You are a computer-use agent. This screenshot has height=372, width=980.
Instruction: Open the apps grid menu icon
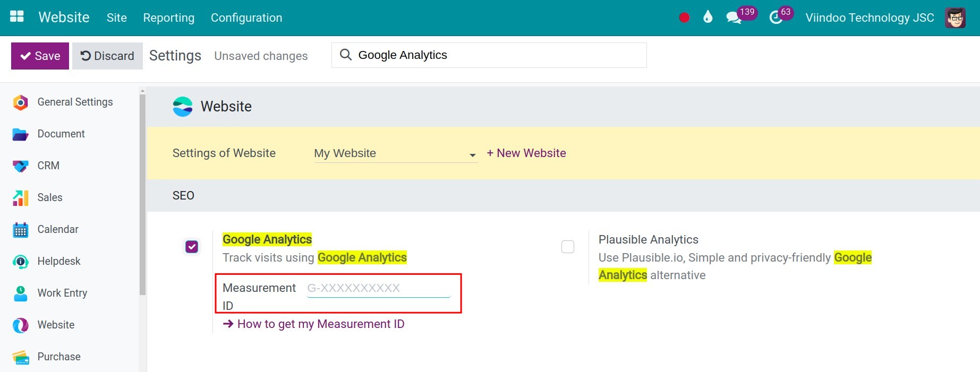pos(17,16)
